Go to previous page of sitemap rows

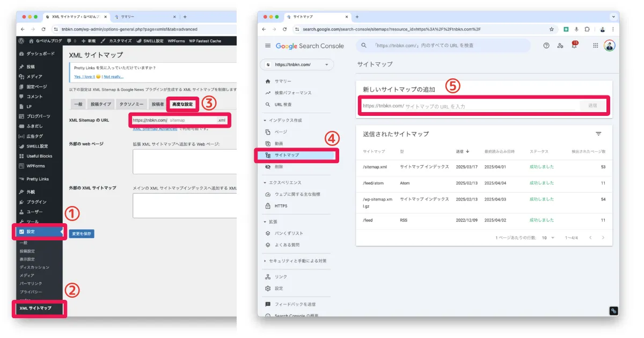pos(590,237)
